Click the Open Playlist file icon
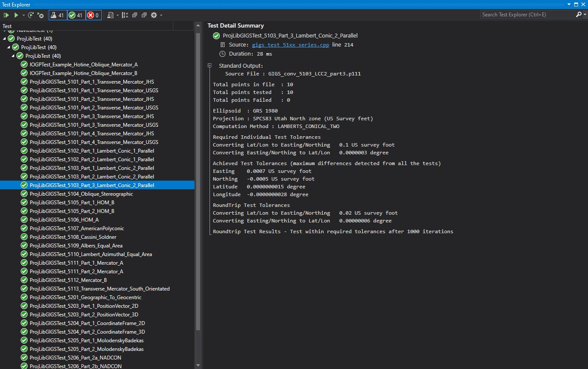 111,15
